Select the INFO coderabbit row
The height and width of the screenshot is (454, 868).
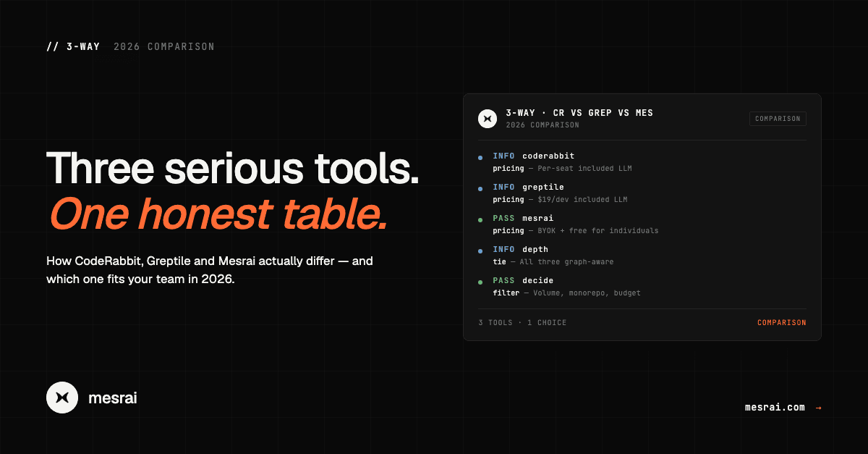click(x=642, y=162)
